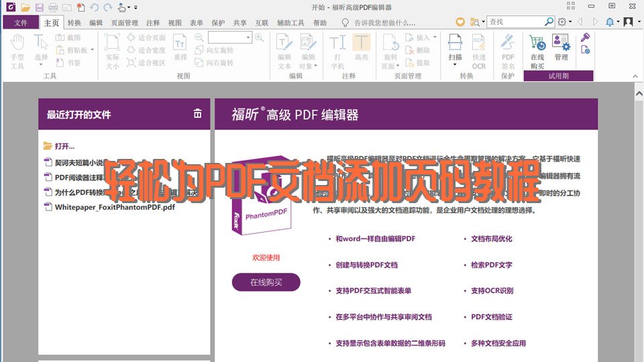Open the zoom level combo box
This screenshot has width=644, height=362.
coord(229,38)
